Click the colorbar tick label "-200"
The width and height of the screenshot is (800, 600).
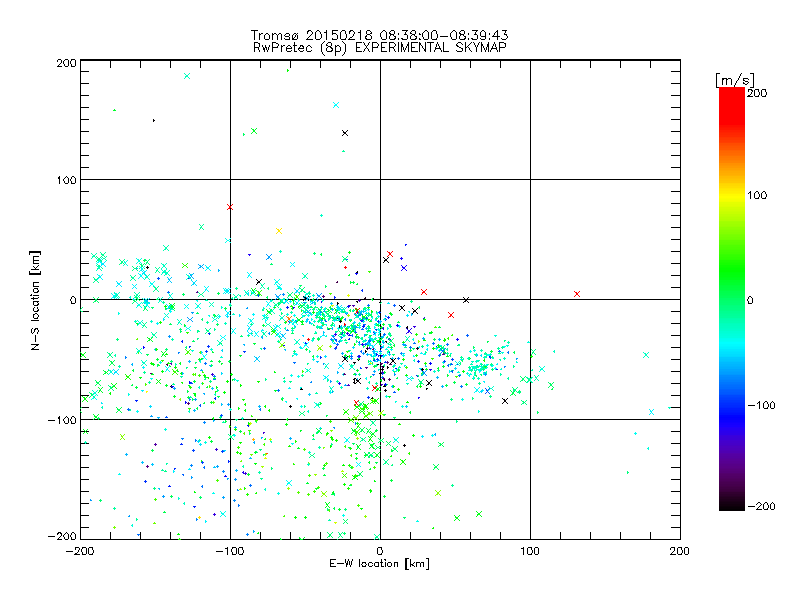(x=761, y=506)
